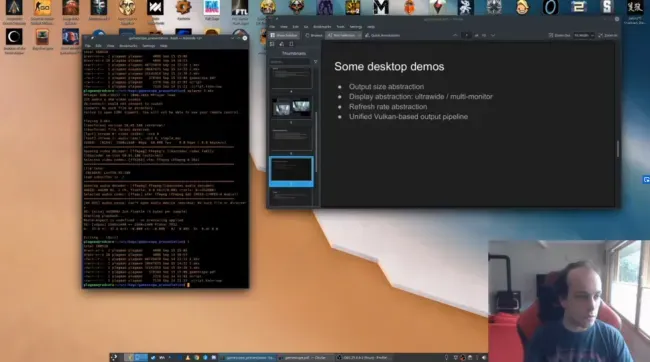Switch to Konsole window in taskbar
Viewport: 650px width, 362px height.
(247, 357)
